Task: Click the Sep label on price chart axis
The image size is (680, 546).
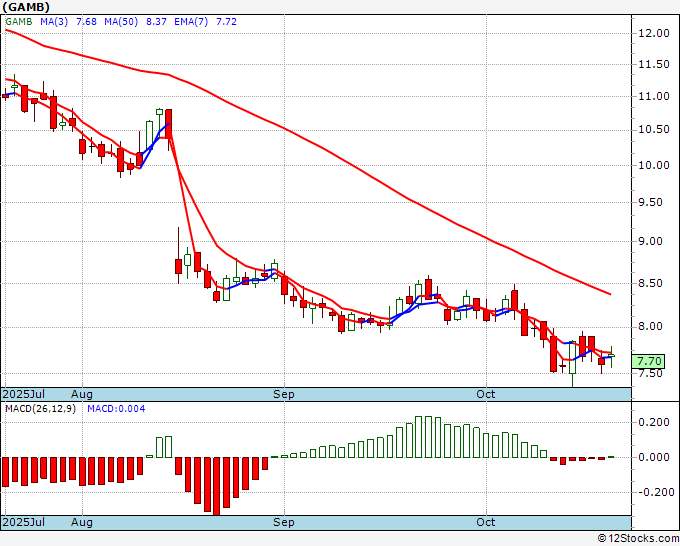Action: [x=284, y=394]
